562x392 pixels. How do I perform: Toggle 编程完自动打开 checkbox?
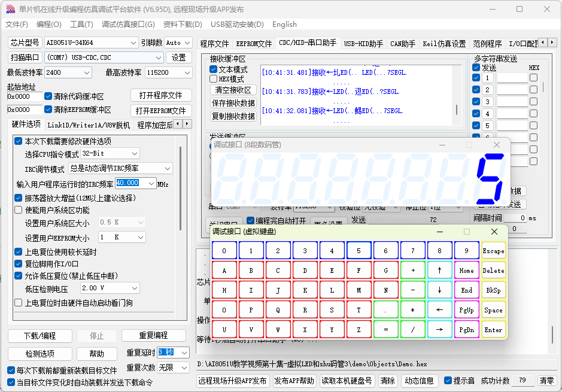(251, 220)
